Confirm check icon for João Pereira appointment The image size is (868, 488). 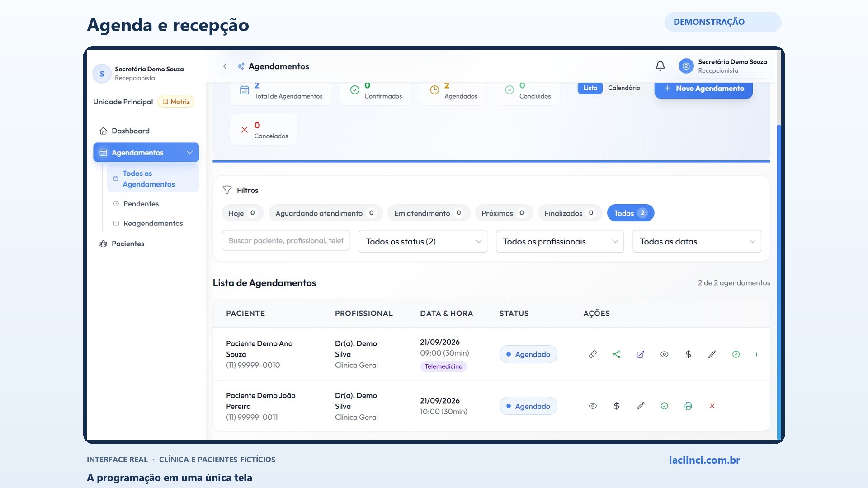(665, 406)
